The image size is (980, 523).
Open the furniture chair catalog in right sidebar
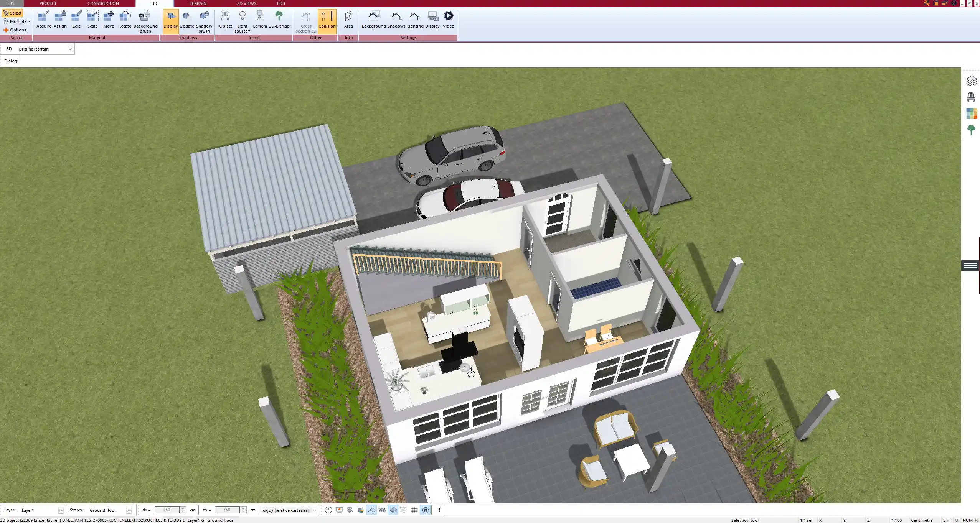[971, 97]
